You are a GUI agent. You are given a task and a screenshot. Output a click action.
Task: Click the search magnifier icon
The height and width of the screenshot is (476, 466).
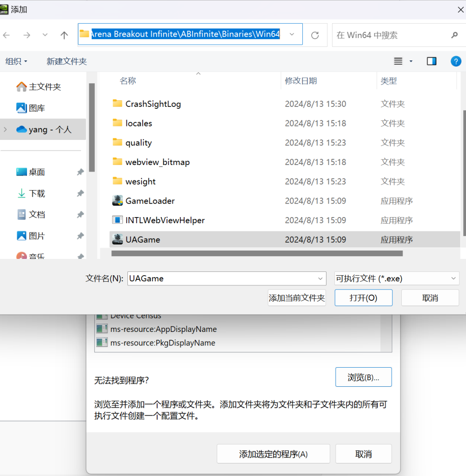[x=454, y=35]
